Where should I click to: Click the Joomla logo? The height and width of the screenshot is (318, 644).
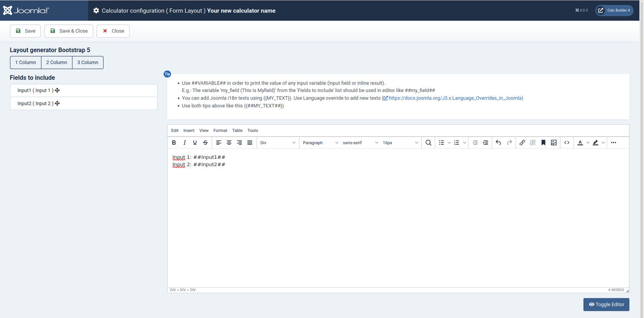click(x=26, y=10)
